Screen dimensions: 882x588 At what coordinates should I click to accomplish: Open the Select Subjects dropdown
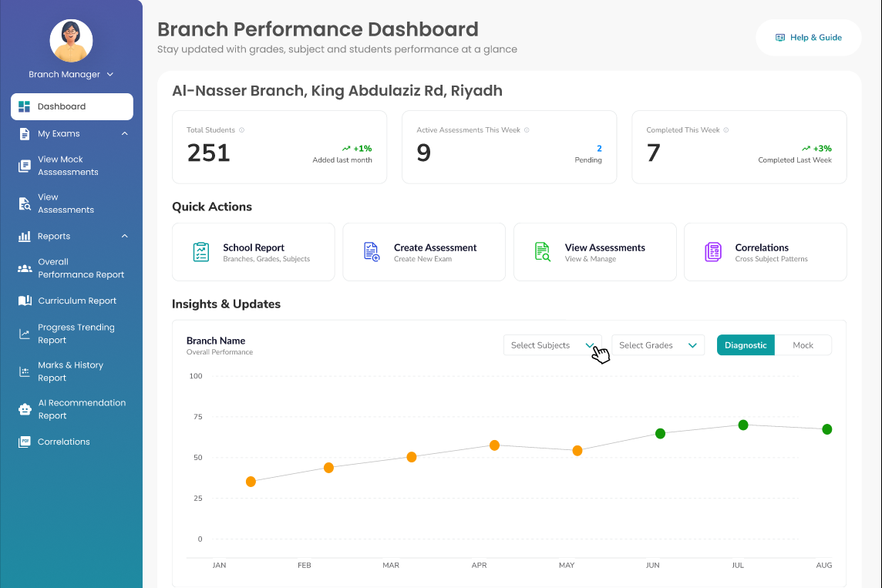pyautogui.click(x=552, y=345)
